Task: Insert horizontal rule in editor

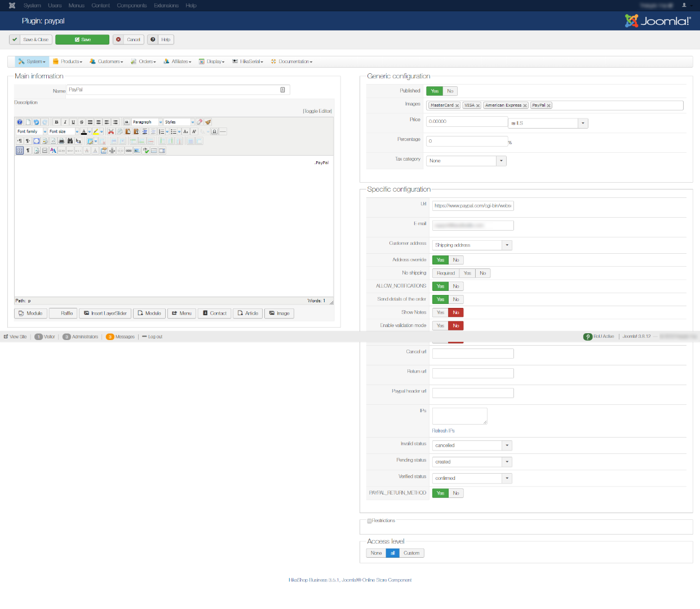Action: point(223,131)
